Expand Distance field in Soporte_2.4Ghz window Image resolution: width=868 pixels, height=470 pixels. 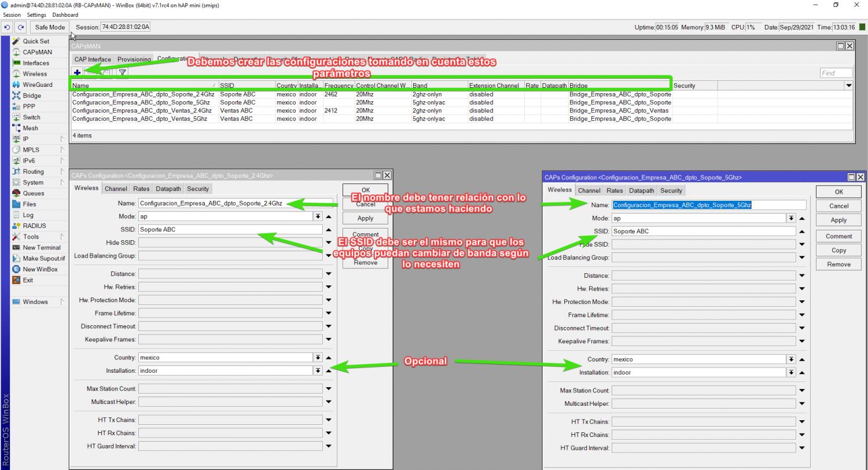coord(329,274)
